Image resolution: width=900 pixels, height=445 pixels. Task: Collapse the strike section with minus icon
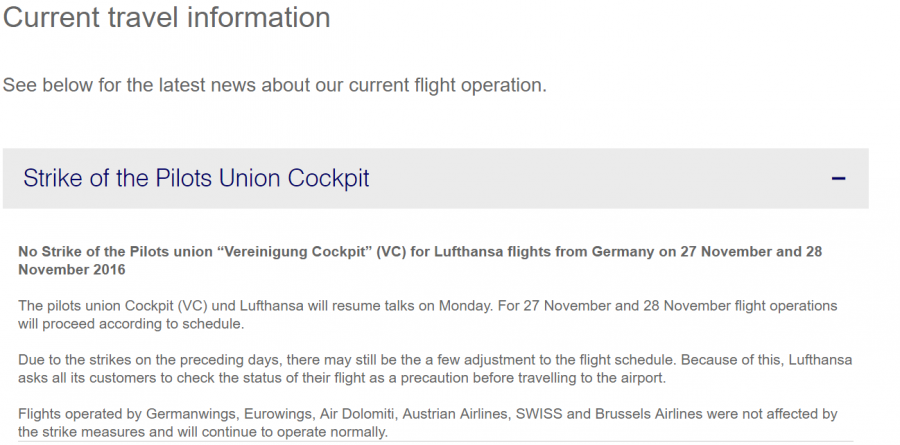(x=838, y=179)
